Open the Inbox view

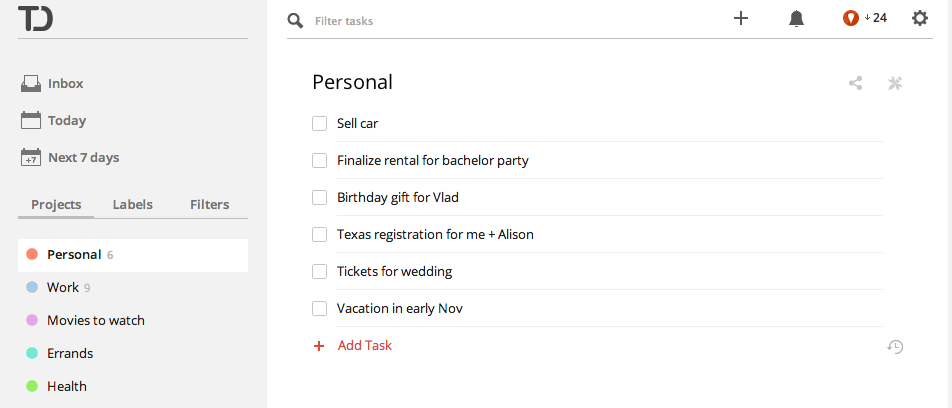pos(65,84)
